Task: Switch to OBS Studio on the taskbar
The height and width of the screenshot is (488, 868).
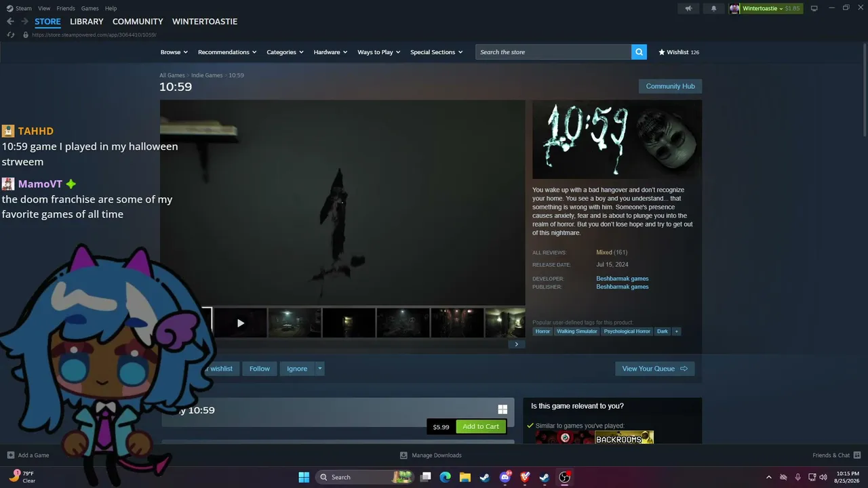Action: point(564,477)
